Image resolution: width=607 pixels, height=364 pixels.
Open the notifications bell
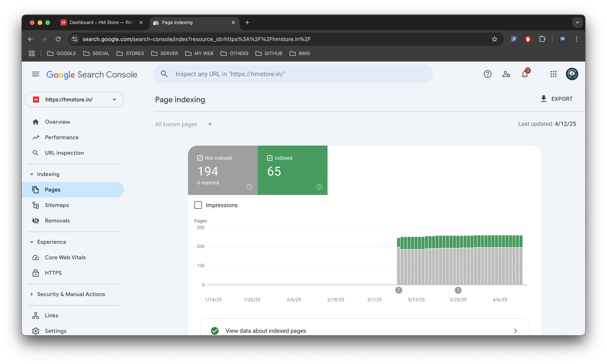(525, 74)
